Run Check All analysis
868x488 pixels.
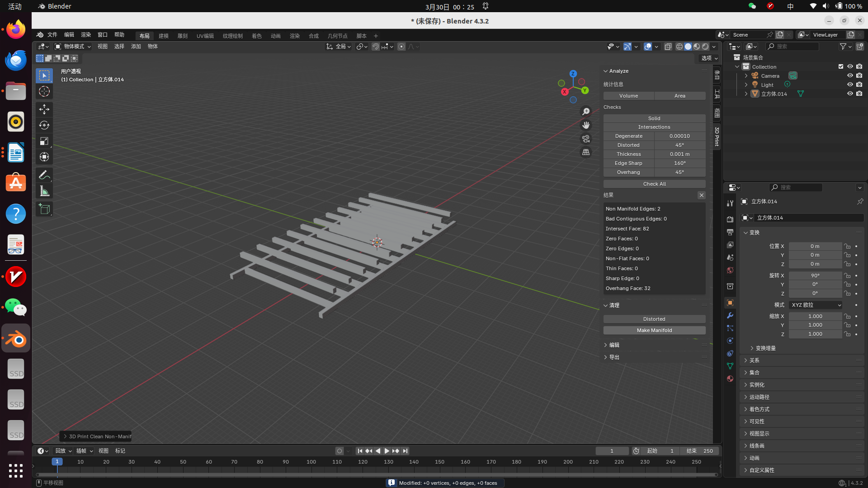coord(654,184)
